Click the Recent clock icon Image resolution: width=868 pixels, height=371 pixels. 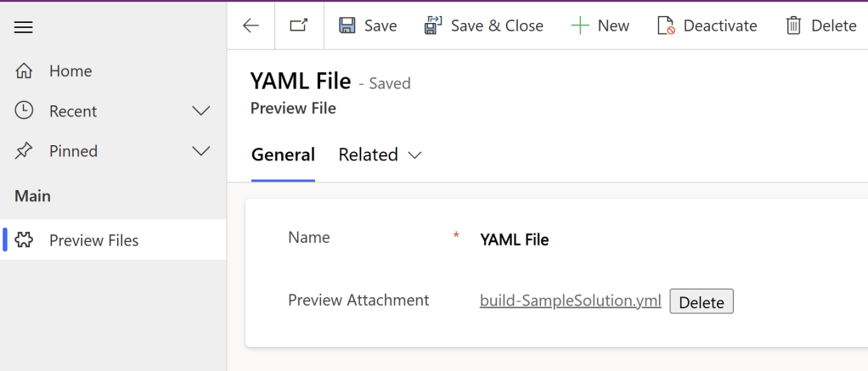tap(25, 111)
